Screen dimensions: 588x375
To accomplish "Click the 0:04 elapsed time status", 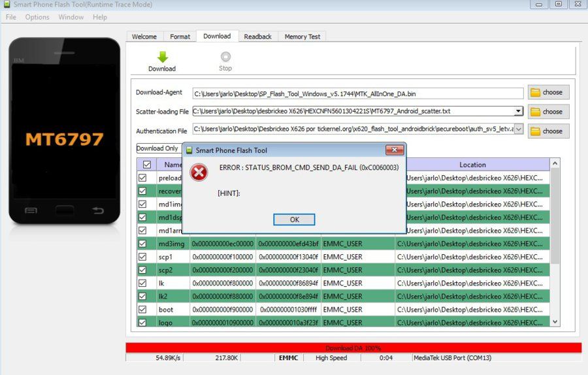I will tap(386, 358).
